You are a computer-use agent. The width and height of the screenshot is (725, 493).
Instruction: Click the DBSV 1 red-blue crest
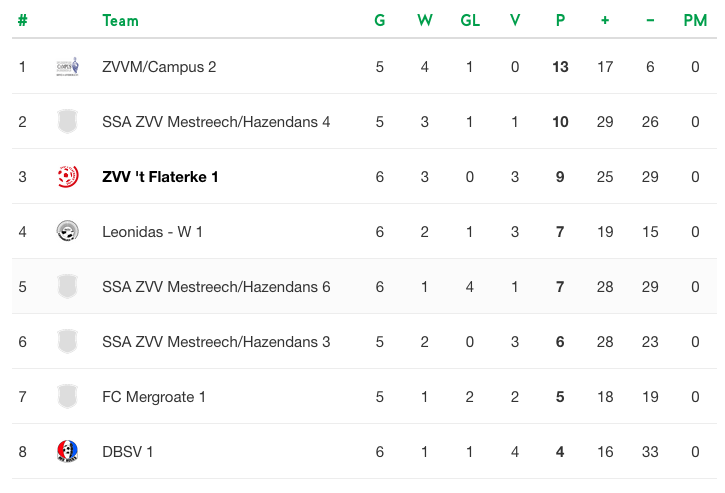pos(68,451)
